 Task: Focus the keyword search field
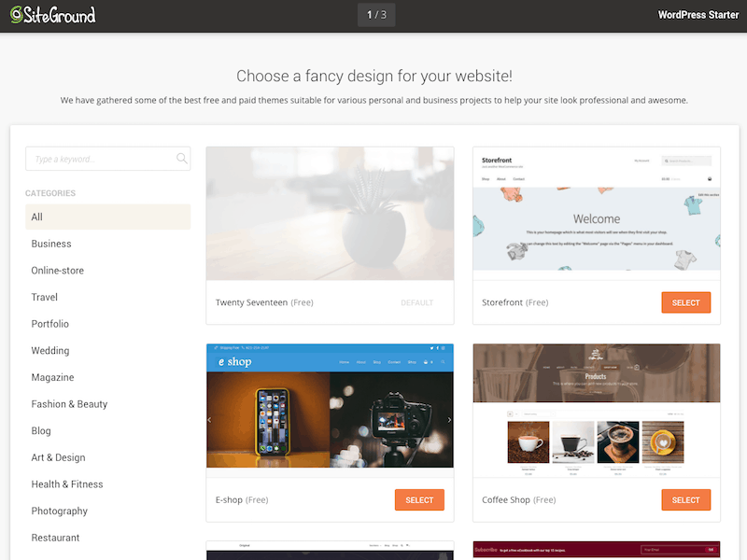click(107, 159)
